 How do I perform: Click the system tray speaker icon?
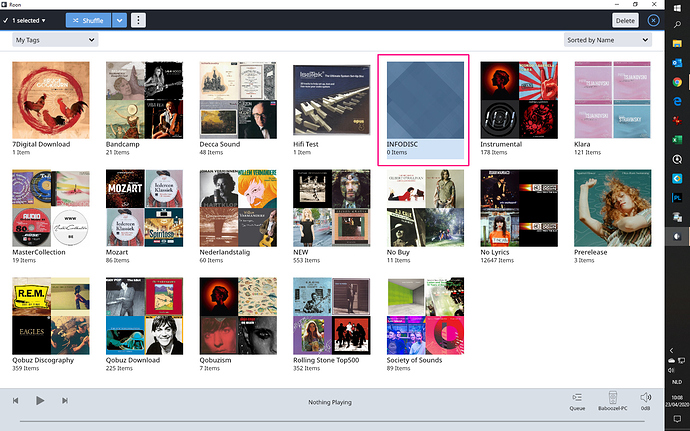tap(672, 370)
